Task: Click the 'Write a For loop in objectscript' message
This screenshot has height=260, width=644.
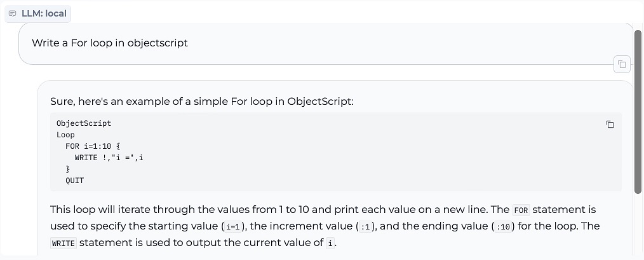Action: (110, 43)
